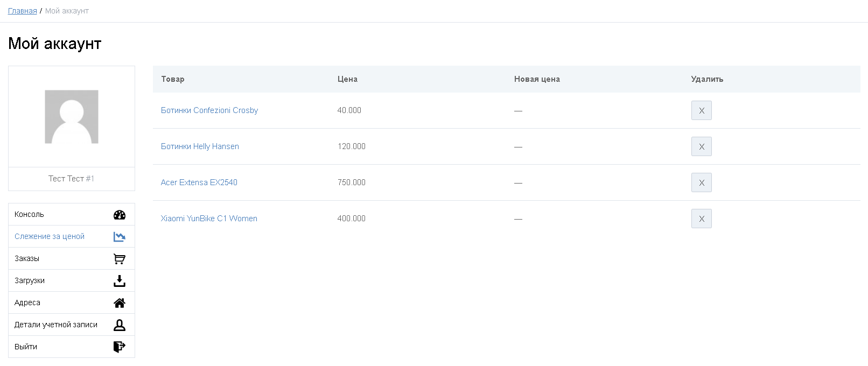Delete Xiaomi YunBike C1 Women from tracking
Image resolution: width=868 pixels, height=366 pixels.
point(702,219)
